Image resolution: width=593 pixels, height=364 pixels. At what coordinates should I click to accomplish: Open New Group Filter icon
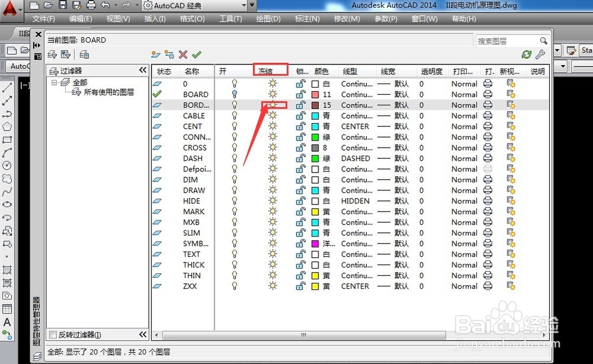pyautogui.click(x=66, y=55)
